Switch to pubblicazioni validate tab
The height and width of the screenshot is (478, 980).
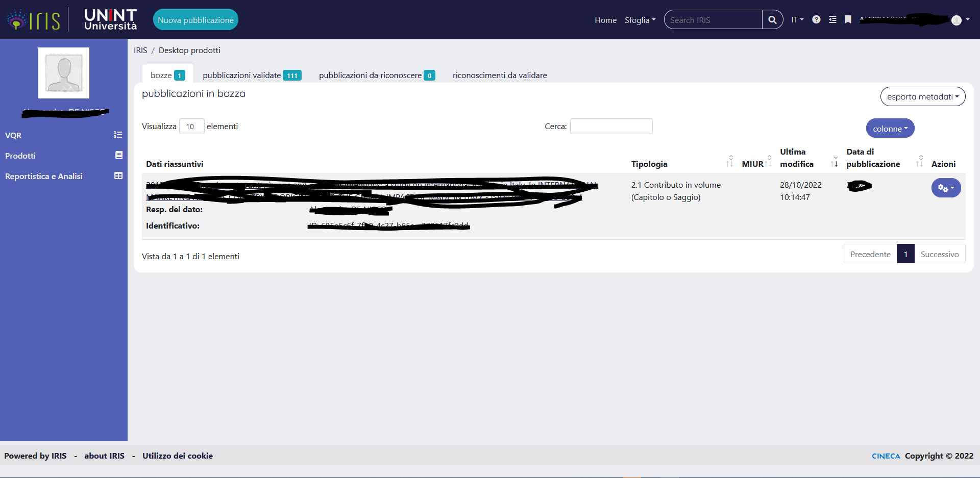coord(252,75)
